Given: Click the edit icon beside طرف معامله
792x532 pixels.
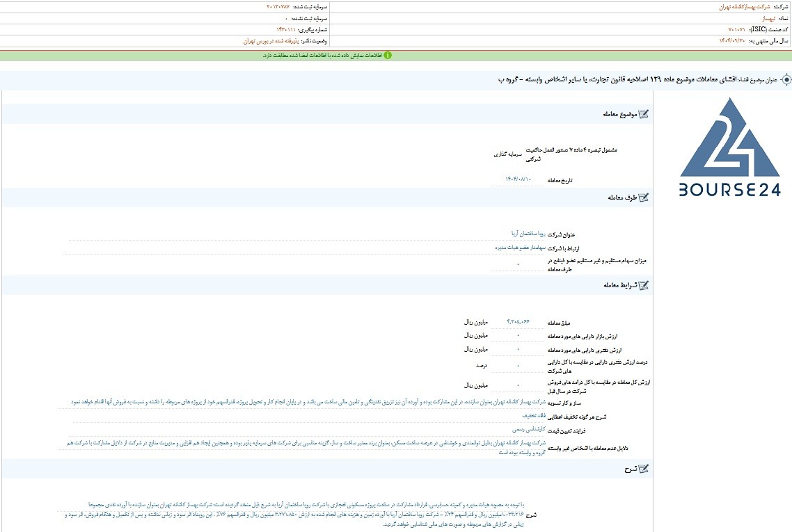Looking at the screenshot, I should [644, 198].
